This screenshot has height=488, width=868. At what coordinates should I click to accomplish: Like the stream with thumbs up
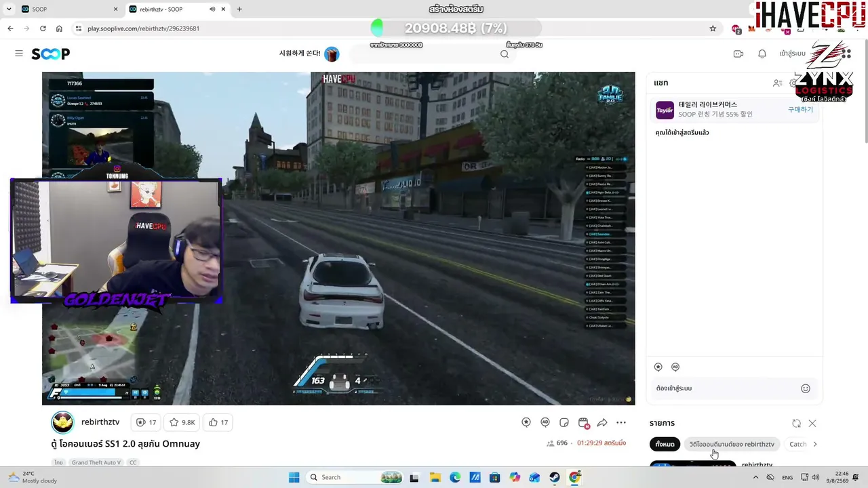(x=218, y=422)
